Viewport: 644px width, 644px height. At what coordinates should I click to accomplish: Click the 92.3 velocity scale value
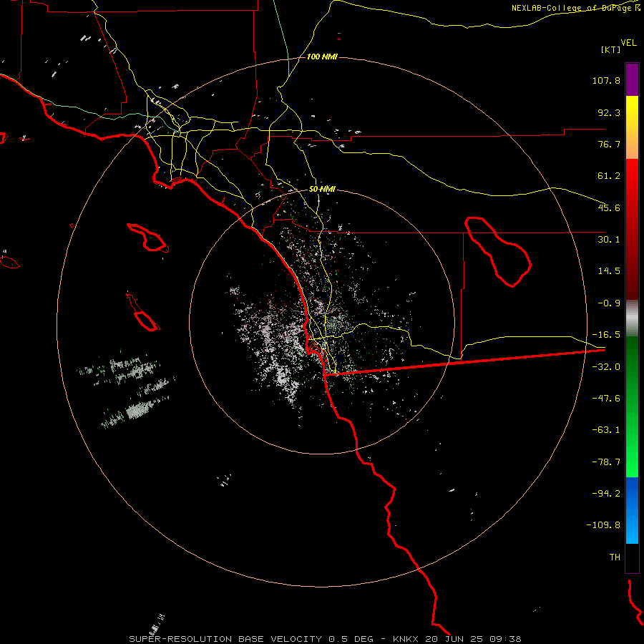609,112
